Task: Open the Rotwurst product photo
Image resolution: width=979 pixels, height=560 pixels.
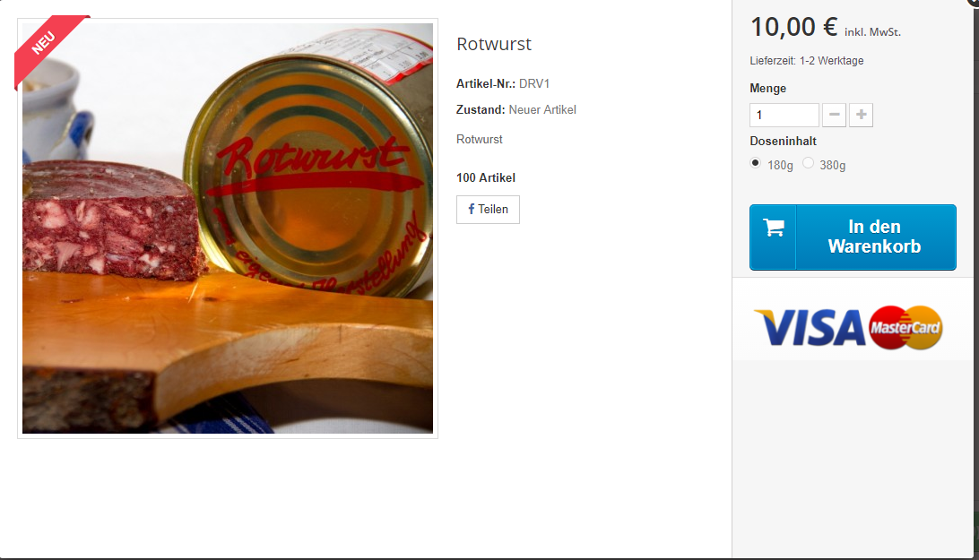Action: (x=228, y=228)
